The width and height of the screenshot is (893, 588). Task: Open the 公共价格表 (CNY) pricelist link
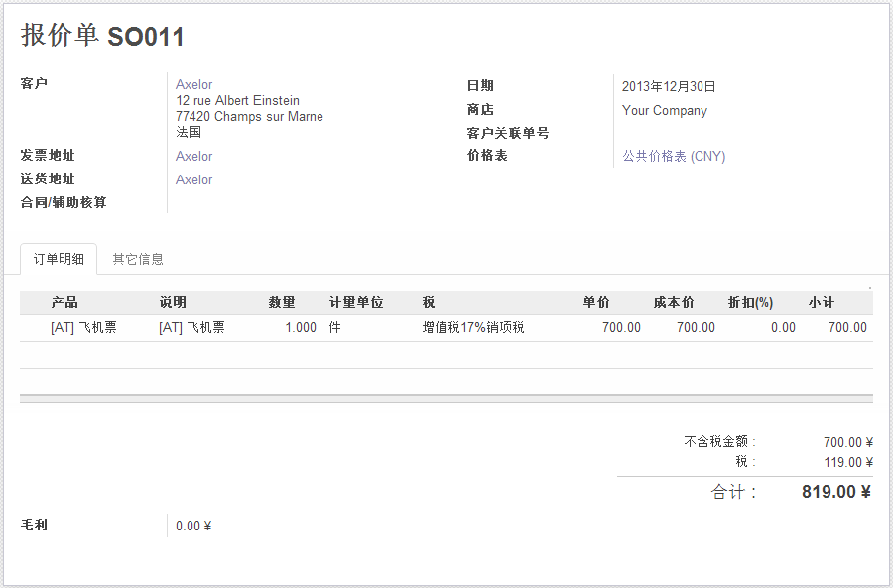click(673, 157)
